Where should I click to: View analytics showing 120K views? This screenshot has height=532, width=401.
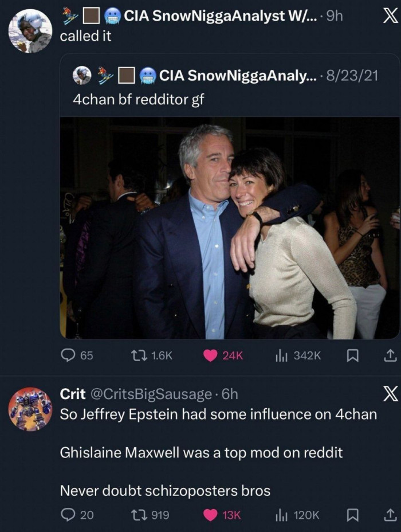(281, 515)
